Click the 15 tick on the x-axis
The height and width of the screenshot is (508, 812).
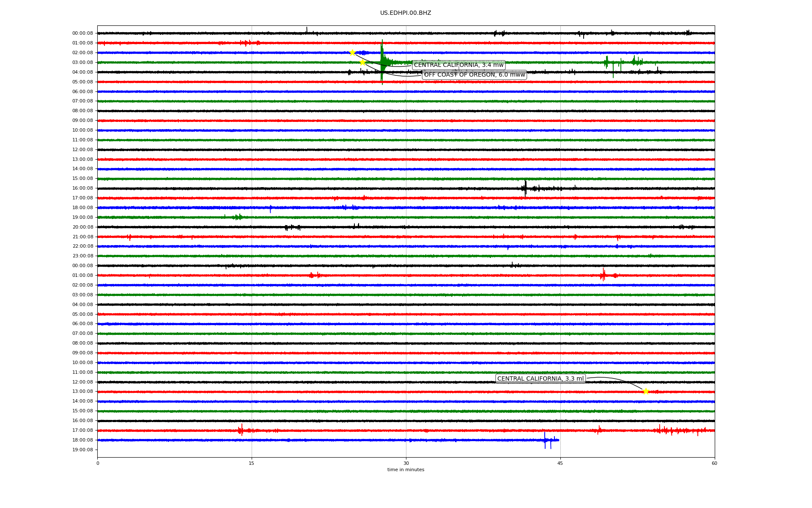[x=252, y=463]
